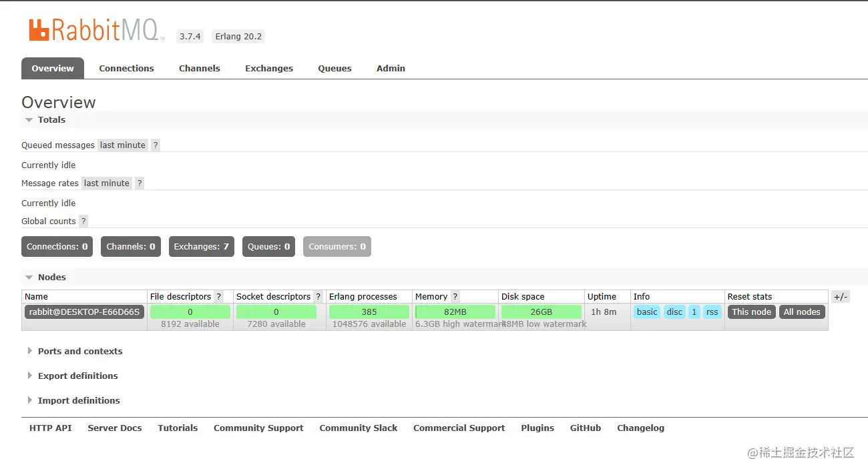The width and height of the screenshot is (868, 473).
Task: Click the File descriptors 0 bar
Action: pyautogui.click(x=190, y=312)
